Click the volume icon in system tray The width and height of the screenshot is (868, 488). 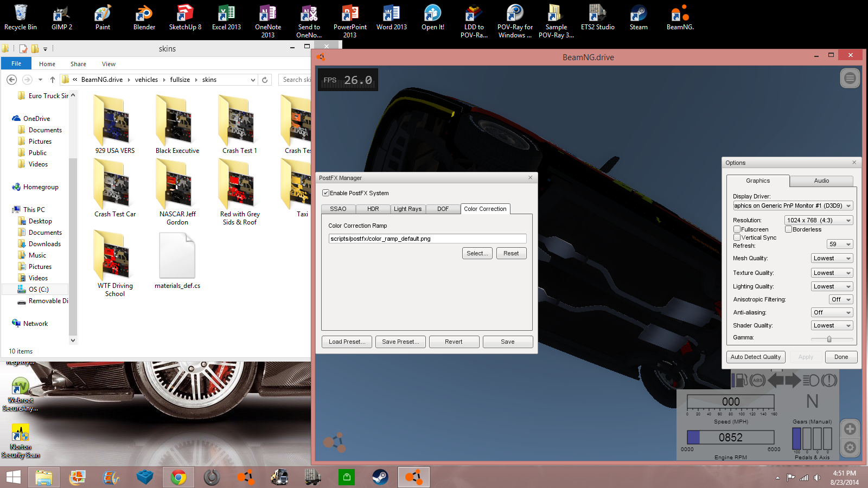coord(818,478)
